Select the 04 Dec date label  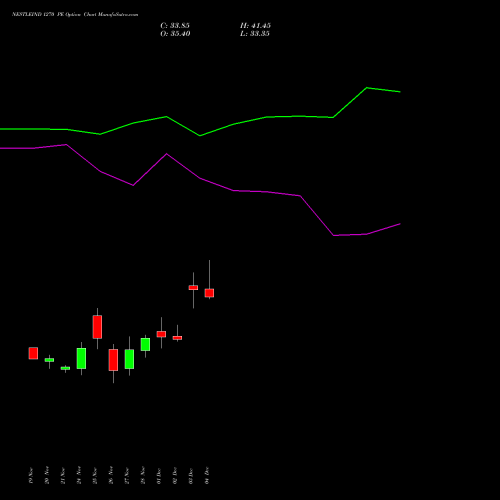tap(207, 476)
